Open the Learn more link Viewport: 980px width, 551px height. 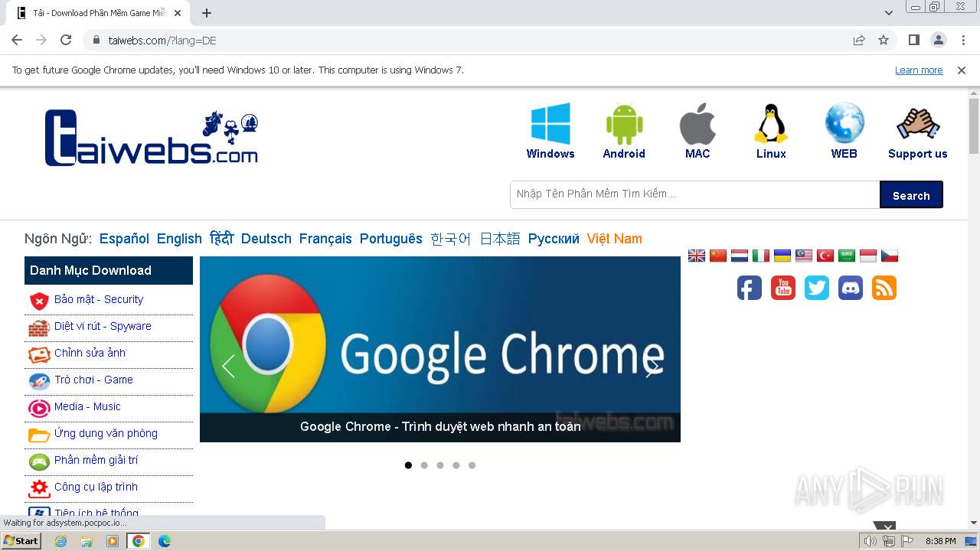click(919, 70)
